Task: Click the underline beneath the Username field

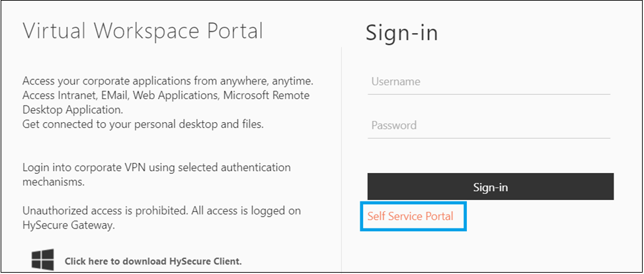Action: tap(489, 94)
